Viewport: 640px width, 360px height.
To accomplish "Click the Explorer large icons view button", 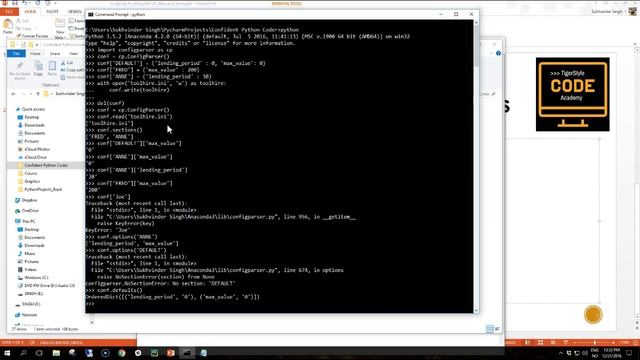I will pyautogui.click(x=497, y=329).
